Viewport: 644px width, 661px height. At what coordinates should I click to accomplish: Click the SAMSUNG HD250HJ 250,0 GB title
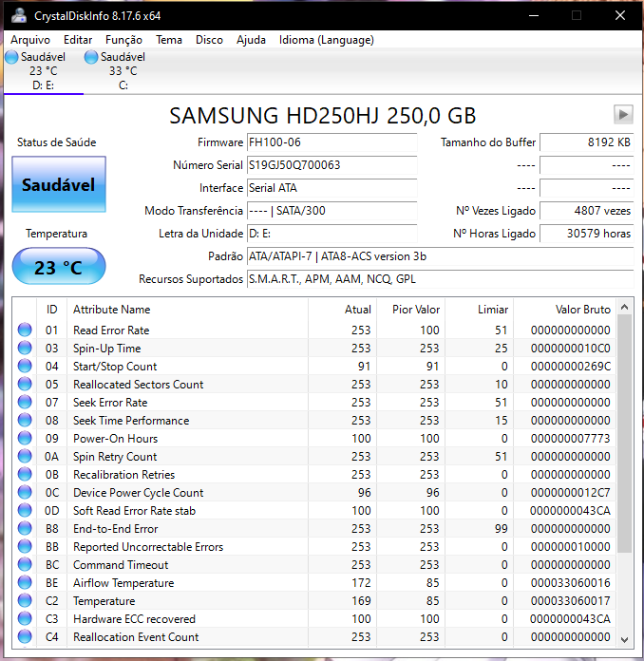[x=323, y=116]
